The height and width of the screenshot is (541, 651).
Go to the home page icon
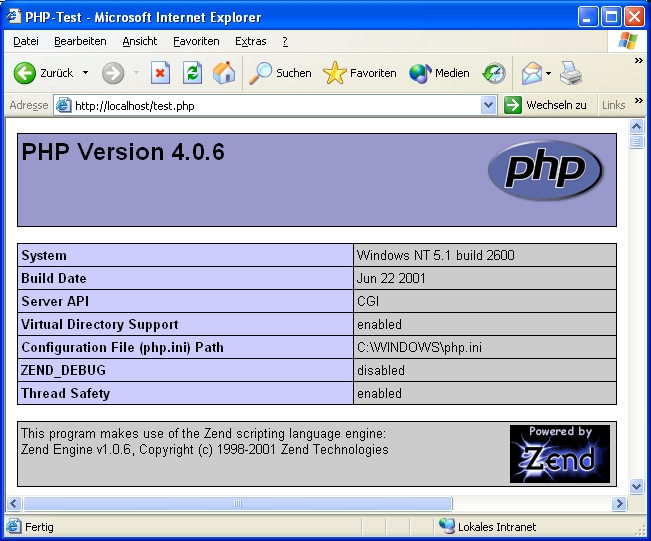[224, 73]
